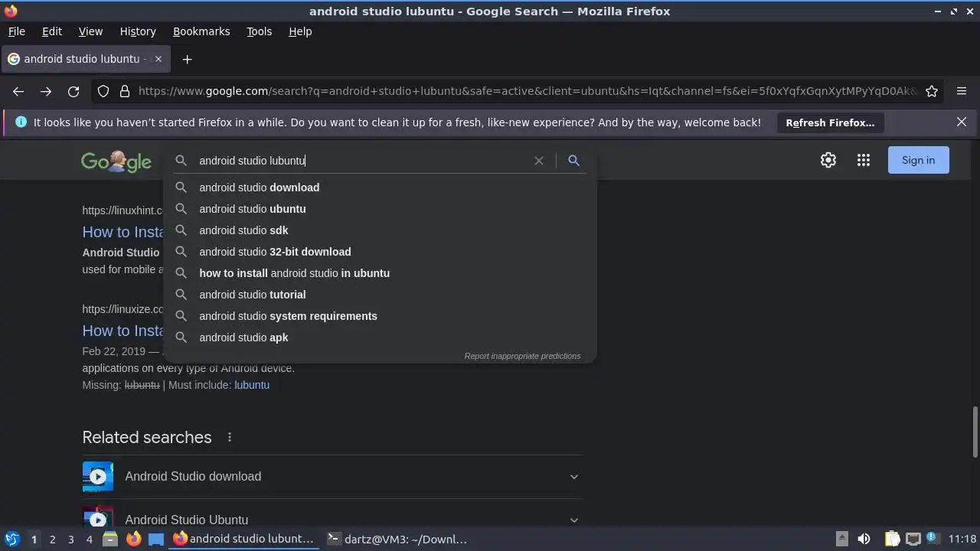
Task: Show site security padlock info
Action: (x=125, y=91)
